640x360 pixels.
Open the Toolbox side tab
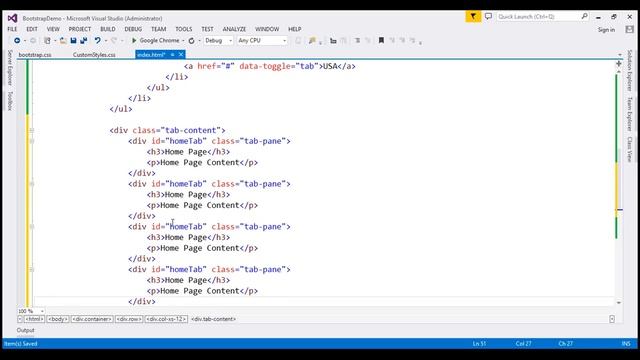tap(9, 101)
